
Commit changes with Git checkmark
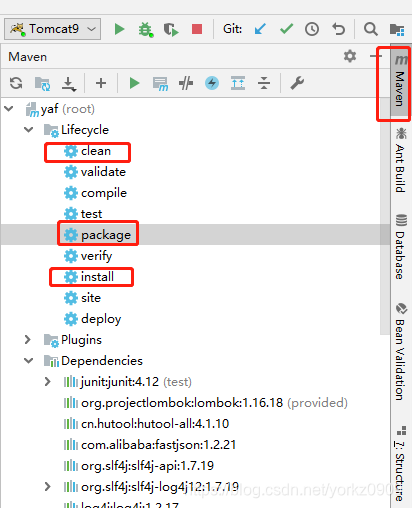pos(286,29)
